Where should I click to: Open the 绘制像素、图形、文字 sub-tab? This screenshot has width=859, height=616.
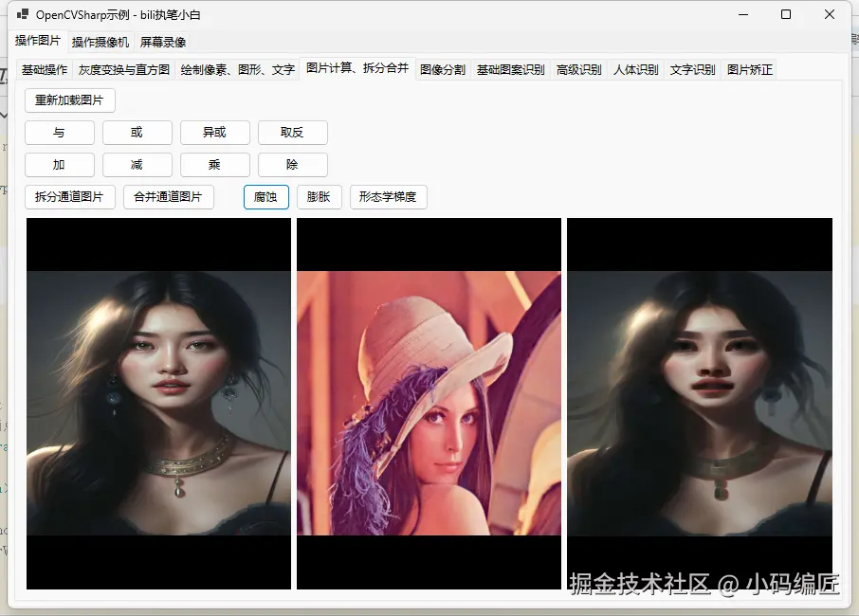click(x=237, y=69)
